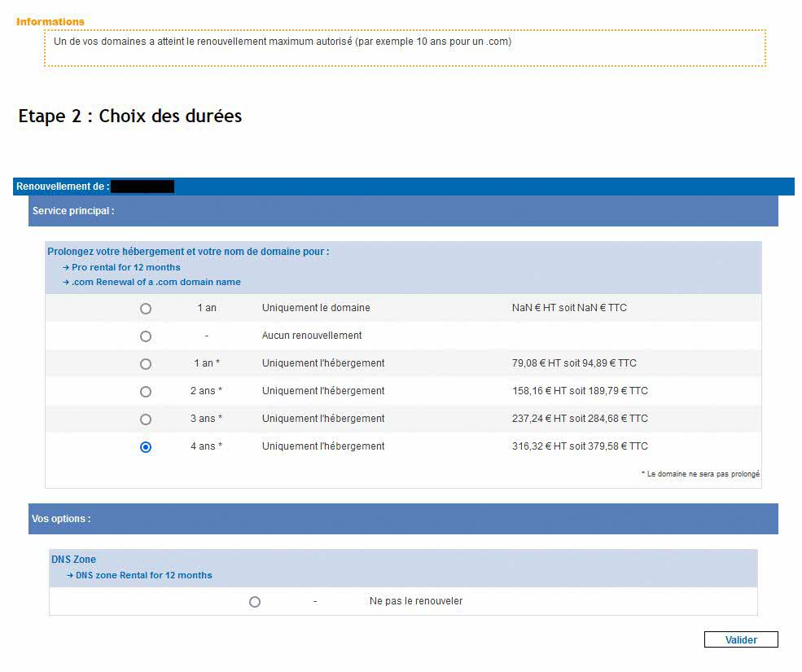Click the Informations notice message text
The width and height of the screenshot is (802, 672).
[283, 42]
